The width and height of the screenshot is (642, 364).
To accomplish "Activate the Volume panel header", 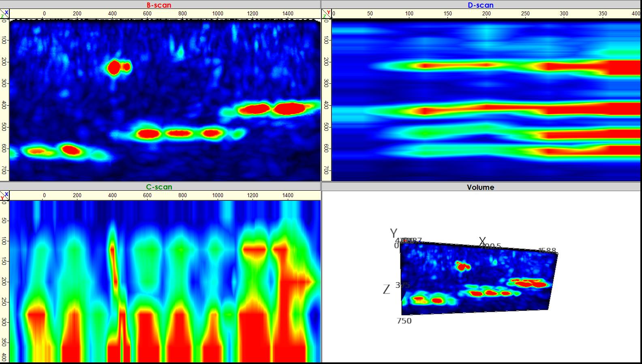I will coord(480,187).
